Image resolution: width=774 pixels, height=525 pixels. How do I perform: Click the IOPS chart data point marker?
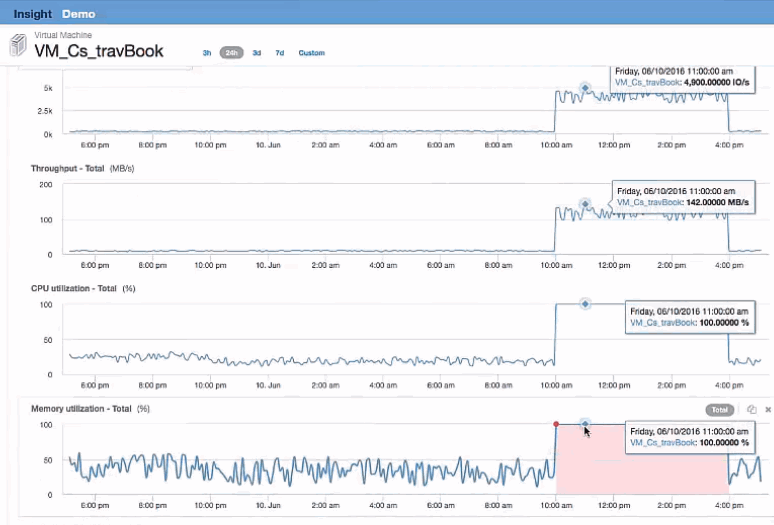[x=585, y=88]
